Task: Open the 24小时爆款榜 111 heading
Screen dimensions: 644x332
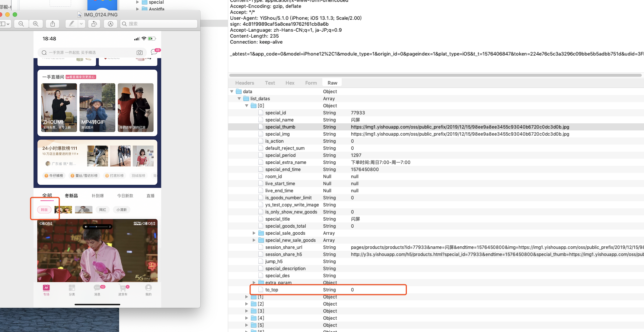Action: pos(60,148)
